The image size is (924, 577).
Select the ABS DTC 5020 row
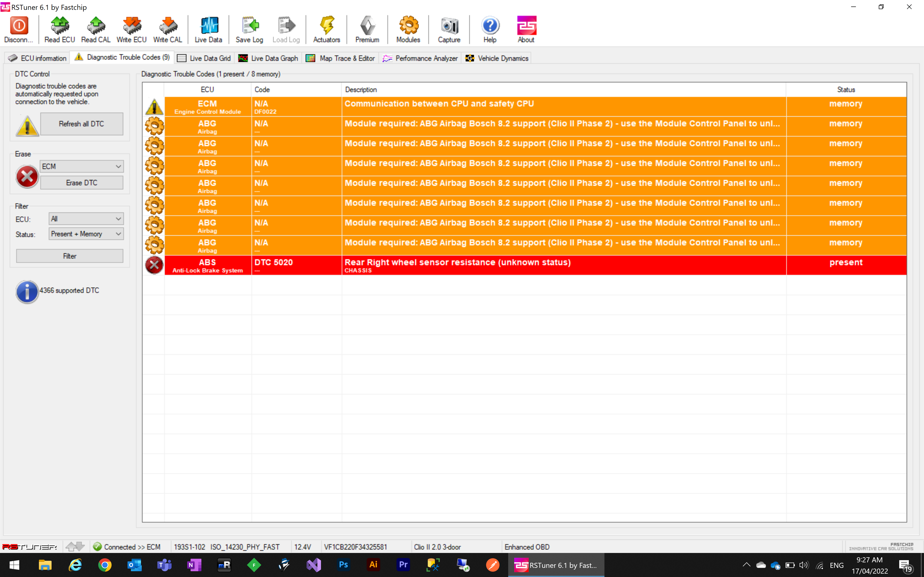pyautogui.click(x=525, y=265)
